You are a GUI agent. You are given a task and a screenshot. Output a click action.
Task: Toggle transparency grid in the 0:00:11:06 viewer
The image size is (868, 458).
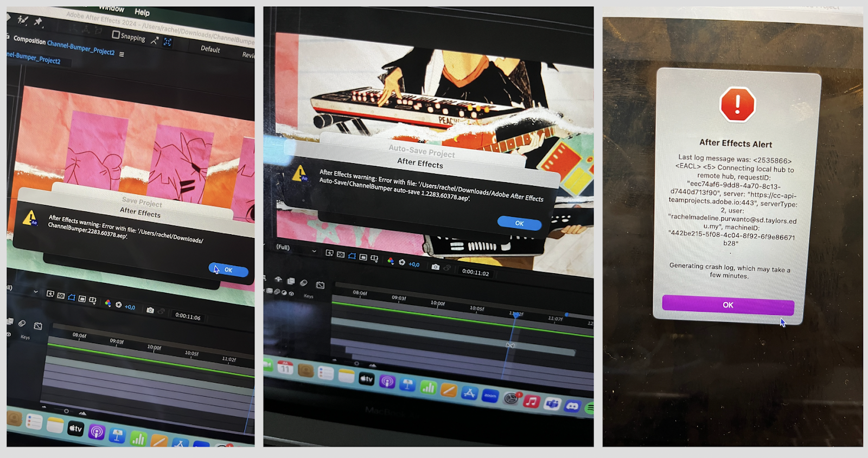[x=61, y=296]
